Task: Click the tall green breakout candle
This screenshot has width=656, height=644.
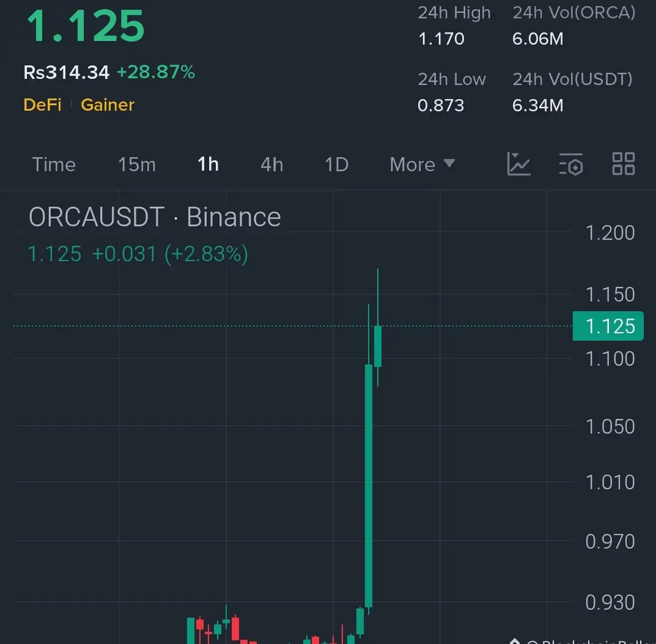Action: pyautogui.click(x=369, y=486)
